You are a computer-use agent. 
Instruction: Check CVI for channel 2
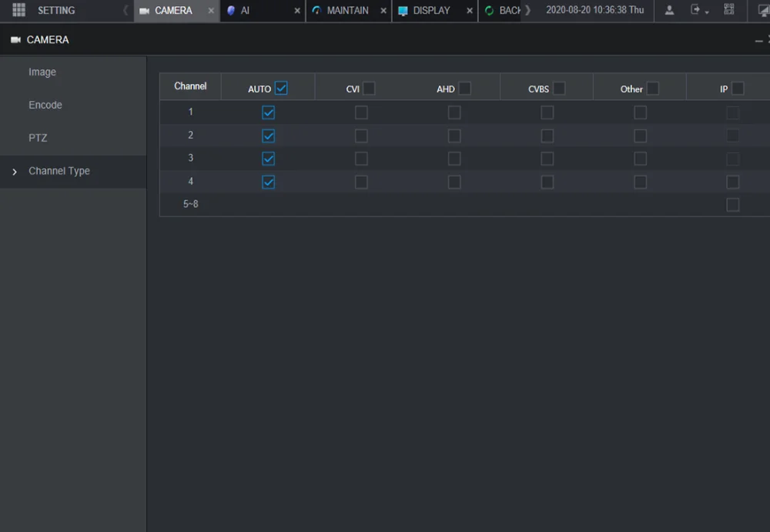361,136
